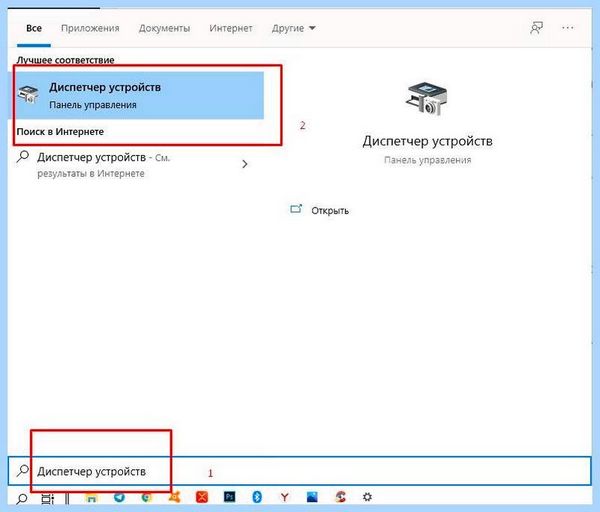Open Avast antivirus taskbar icon

coord(174,497)
